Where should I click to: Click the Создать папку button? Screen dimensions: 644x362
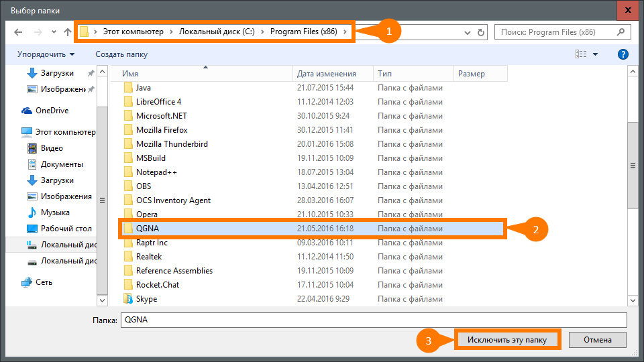(121, 54)
